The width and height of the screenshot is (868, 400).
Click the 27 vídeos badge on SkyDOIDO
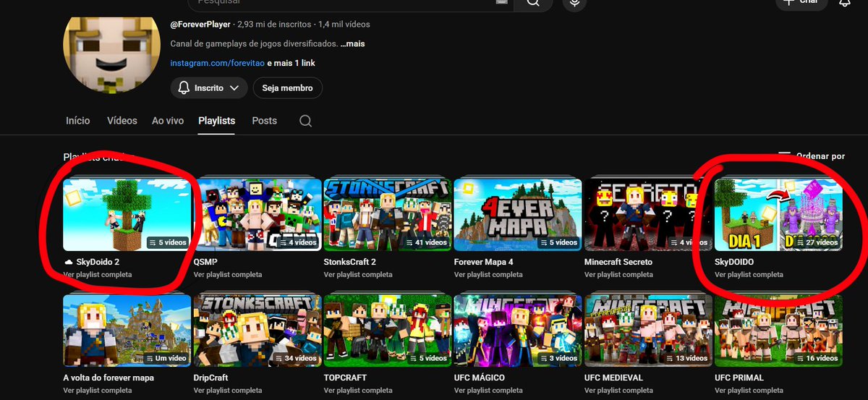coord(816,242)
